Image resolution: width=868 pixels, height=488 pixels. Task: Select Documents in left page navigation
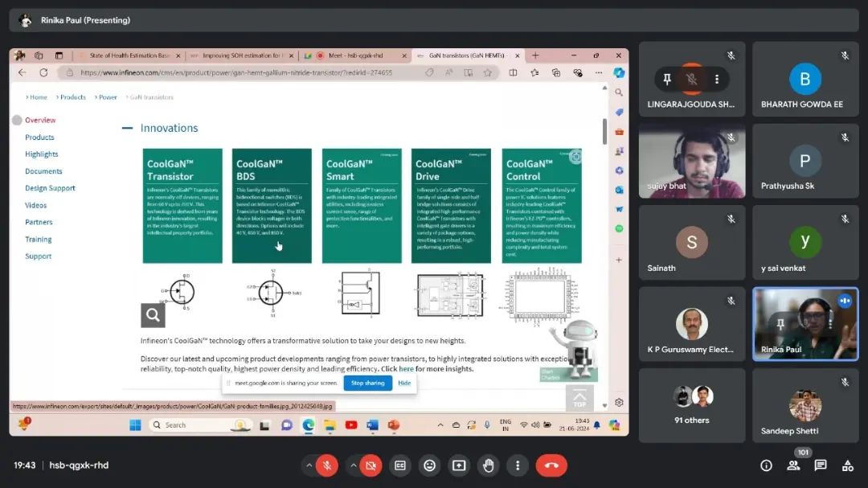pos(43,171)
